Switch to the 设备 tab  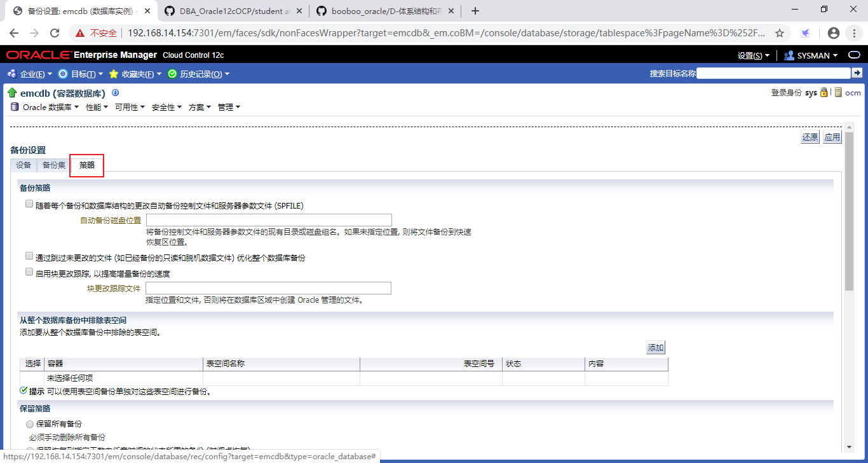coord(24,165)
